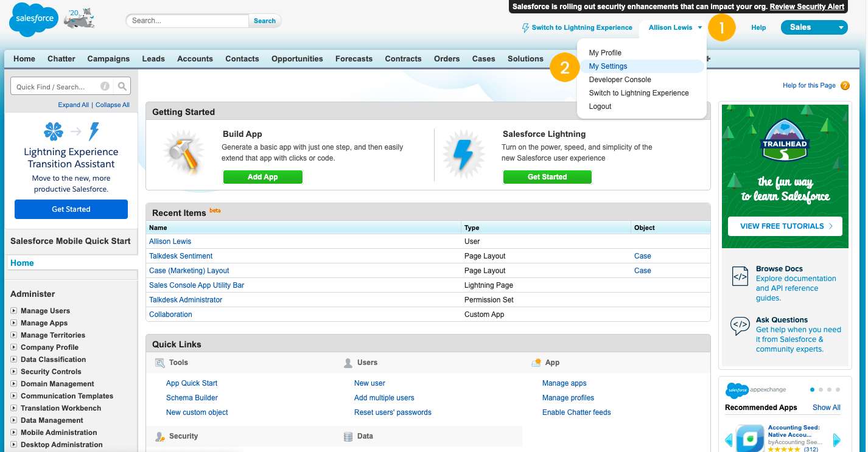
Task: Click the Build App hammer icon
Action: pos(184,155)
